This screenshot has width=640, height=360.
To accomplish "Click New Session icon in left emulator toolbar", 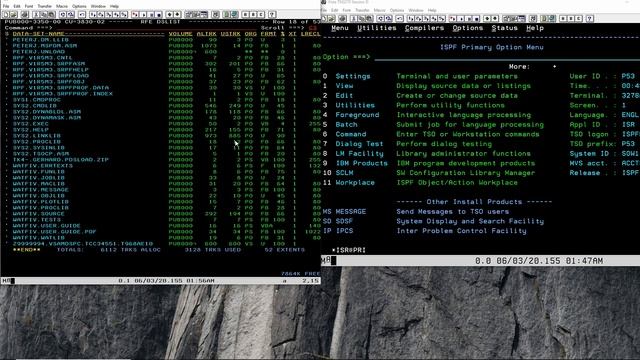I will pyautogui.click(x=6, y=14).
